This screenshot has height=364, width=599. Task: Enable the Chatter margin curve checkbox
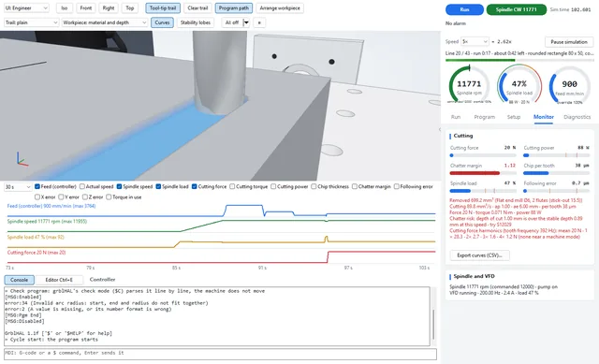355,186
